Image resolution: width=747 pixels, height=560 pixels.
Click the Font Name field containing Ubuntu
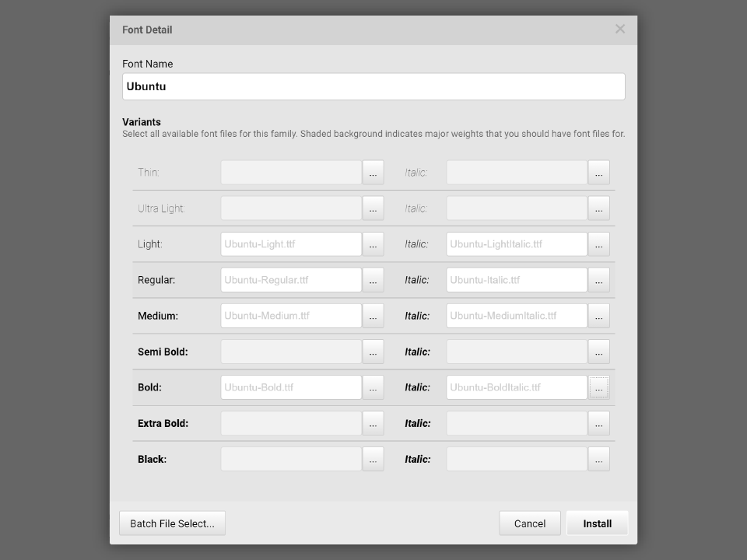373,86
